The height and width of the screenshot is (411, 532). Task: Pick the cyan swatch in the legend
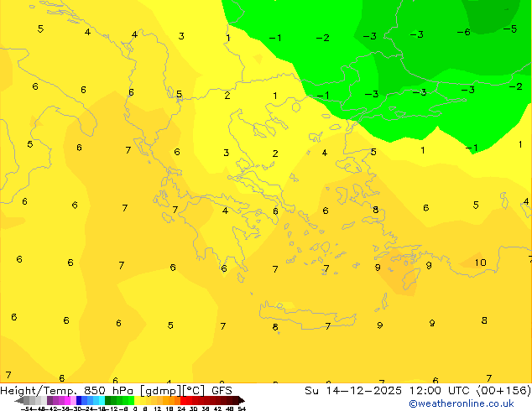coord(102,400)
